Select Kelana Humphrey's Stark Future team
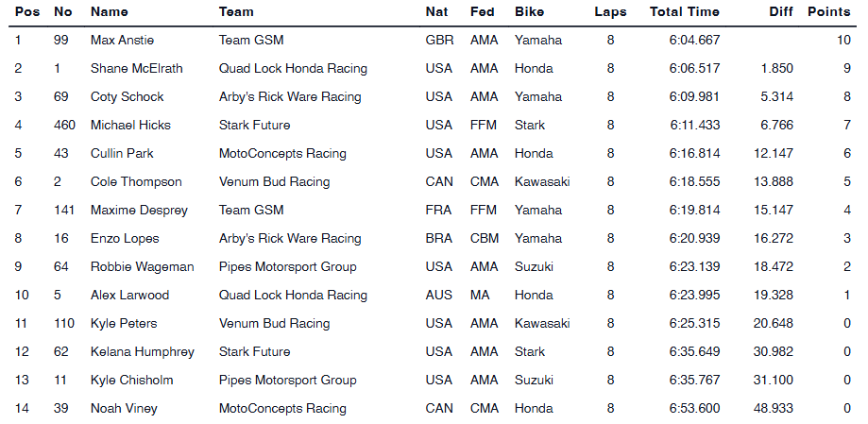 254,352
